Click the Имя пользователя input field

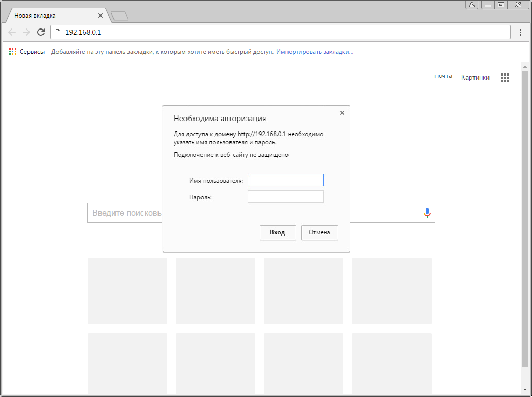pyautogui.click(x=285, y=180)
